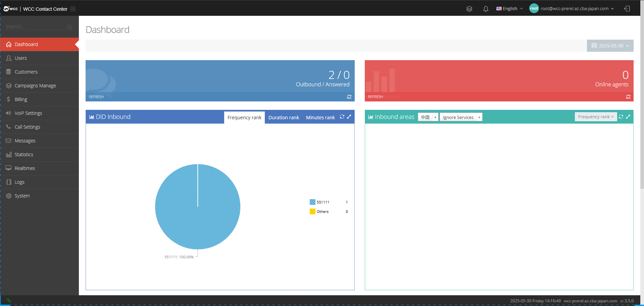Click the logout icon at top right
644x306 pixels.
tap(627, 9)
